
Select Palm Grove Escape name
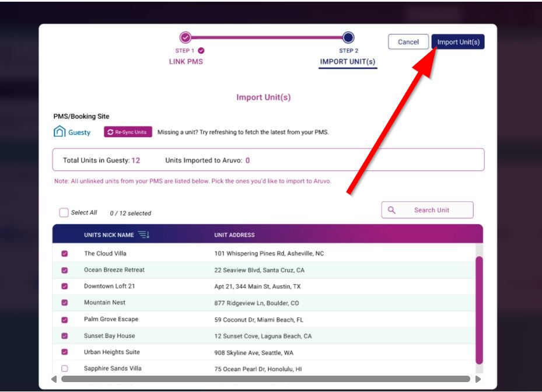tap(111, 319)
